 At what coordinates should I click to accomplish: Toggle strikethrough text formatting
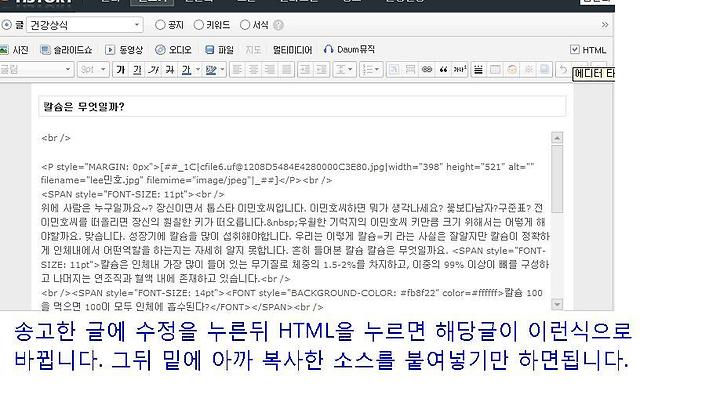(170, 70)
